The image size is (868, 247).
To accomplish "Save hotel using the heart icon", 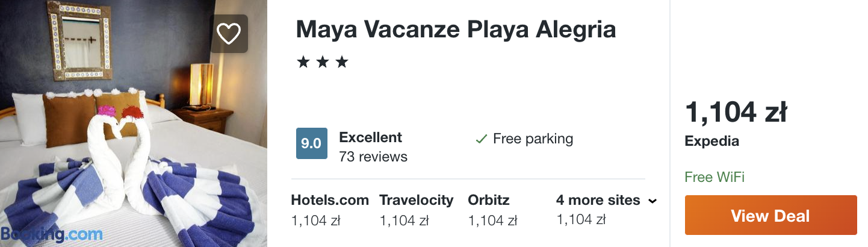I will click(229, 34).
